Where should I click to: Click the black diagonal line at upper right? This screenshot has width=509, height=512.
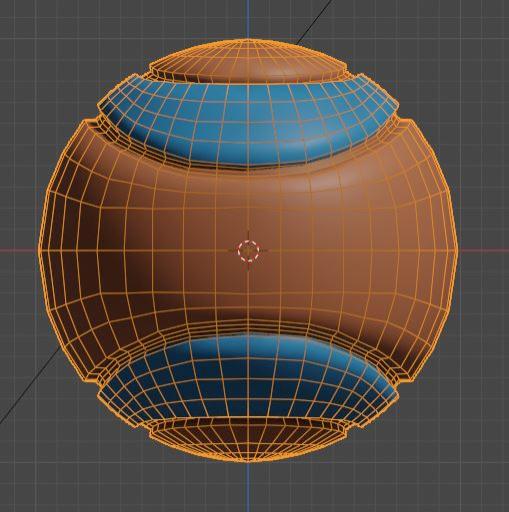click(x=315, y=22)
